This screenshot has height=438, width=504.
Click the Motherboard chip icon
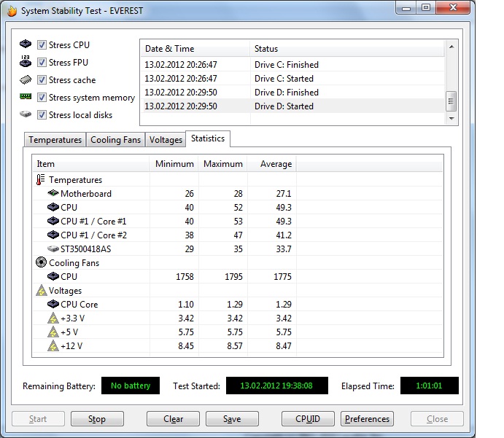pos(53,194)
